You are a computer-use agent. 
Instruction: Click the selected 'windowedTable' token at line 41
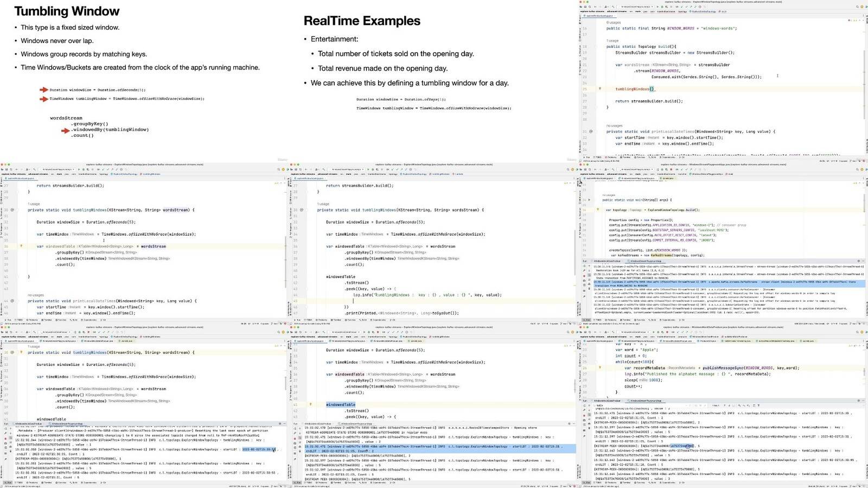[x=341, y=404]
